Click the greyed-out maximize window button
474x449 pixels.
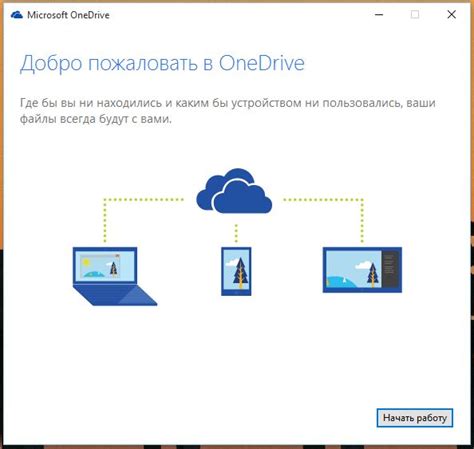pos(415,15)
